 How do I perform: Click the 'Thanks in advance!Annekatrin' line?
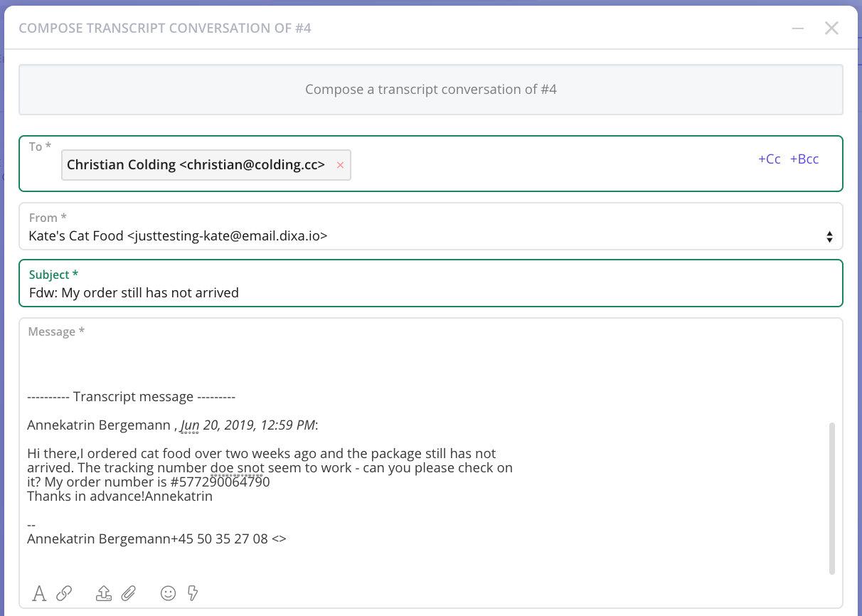click(x=120, y=496)
